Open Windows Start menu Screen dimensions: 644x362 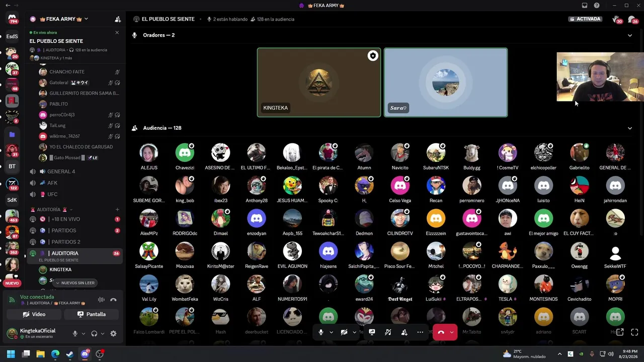coord(11,354)
